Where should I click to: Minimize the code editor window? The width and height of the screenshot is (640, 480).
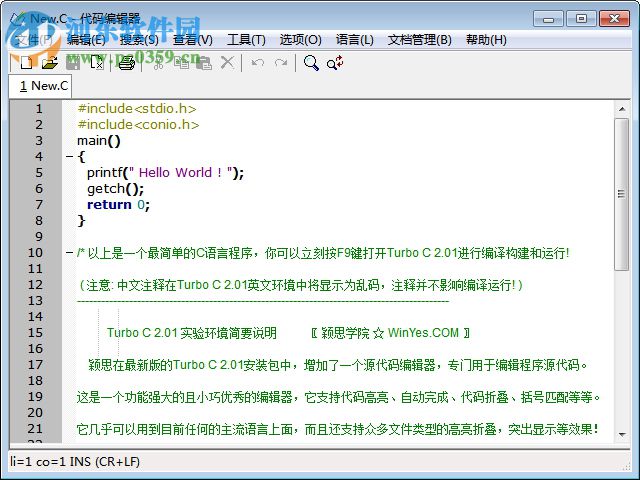coord(548,19)
